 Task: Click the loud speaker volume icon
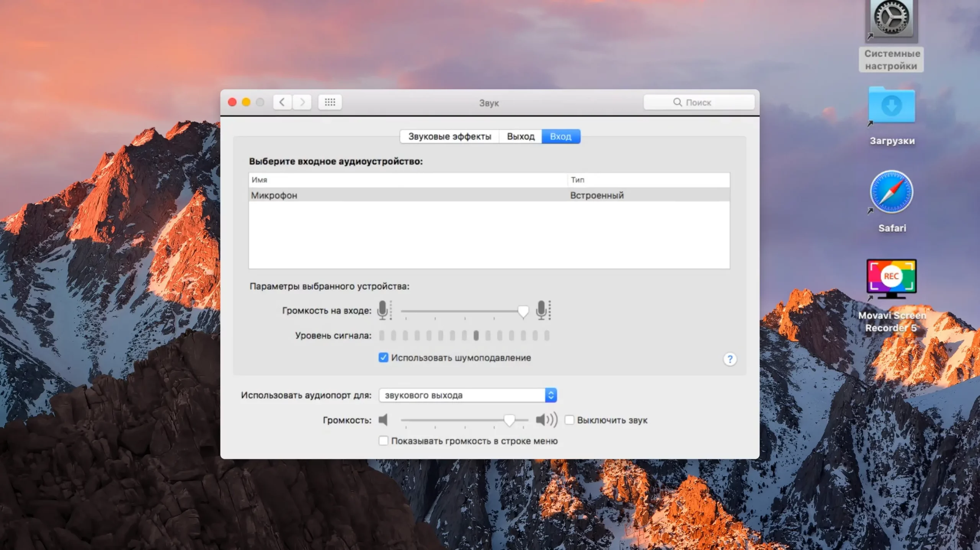[x=546, y=420]
